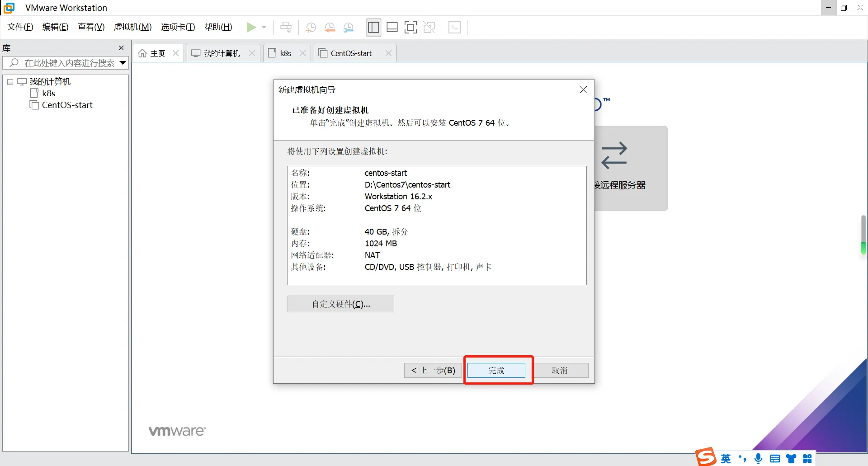The width and height of the screenshot is (868, 466).
Task: Open the 编辑(E) menu
Action: pos(56,27)
